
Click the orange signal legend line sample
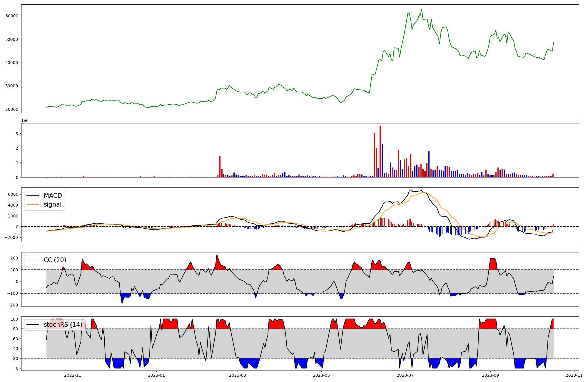(33, 205)
